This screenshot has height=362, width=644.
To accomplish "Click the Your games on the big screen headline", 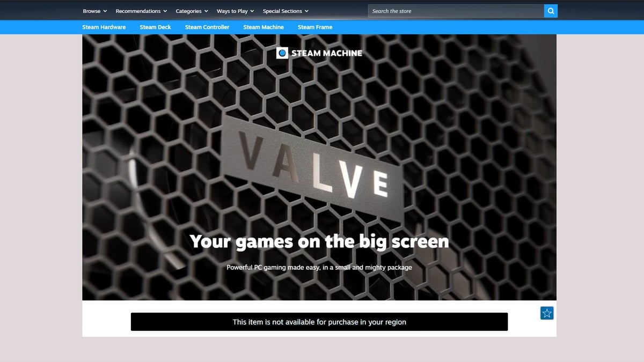I will point(319,241).
